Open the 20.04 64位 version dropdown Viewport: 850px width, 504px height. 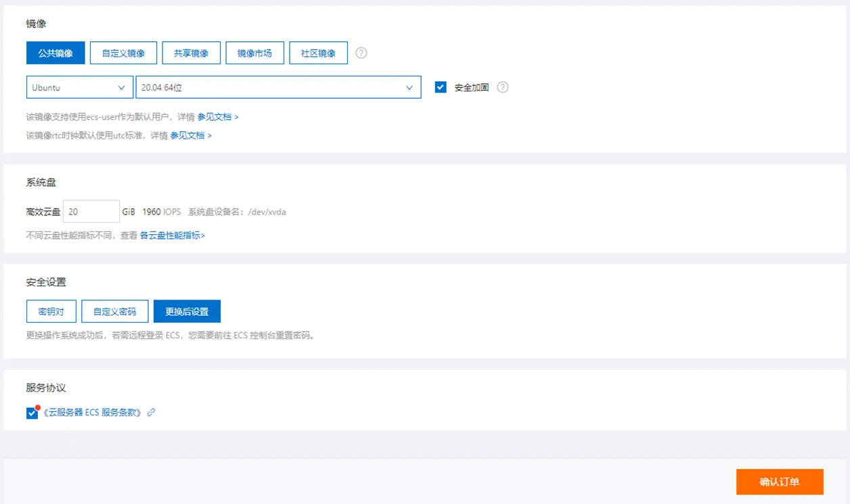278,87
